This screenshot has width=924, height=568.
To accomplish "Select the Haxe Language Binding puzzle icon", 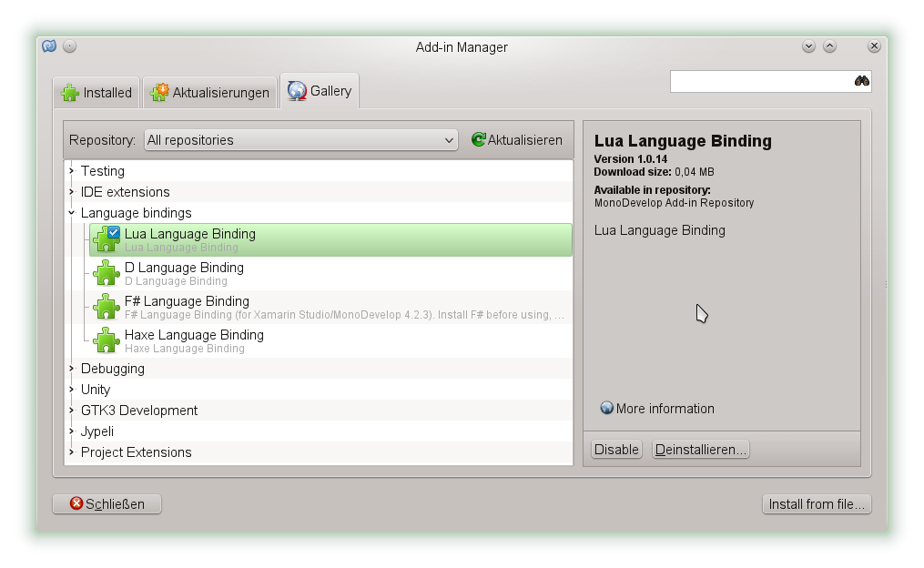I will [x=107, y=340].
